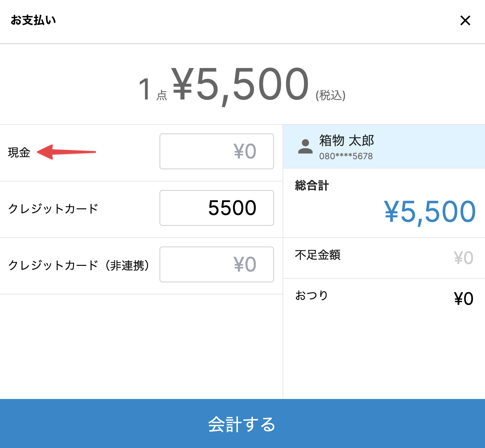485x448 pixels.
Task: Click the 不足金額 label
Action: (x=318, y=255)
